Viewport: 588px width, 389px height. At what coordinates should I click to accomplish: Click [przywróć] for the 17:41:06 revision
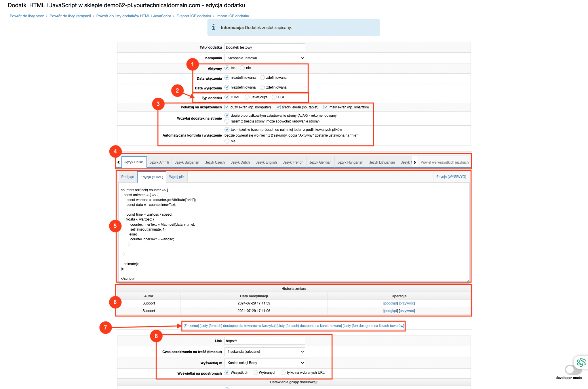407,311
